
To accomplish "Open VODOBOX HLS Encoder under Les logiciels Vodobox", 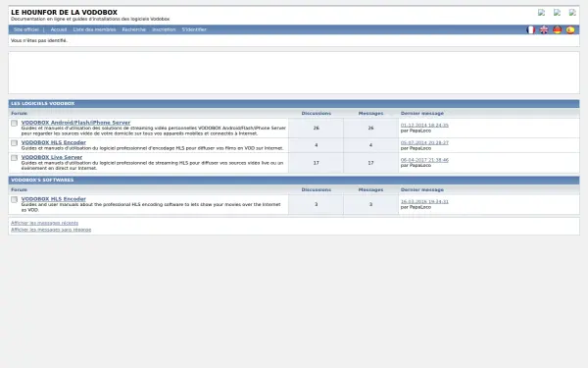I will coord(54,142).
